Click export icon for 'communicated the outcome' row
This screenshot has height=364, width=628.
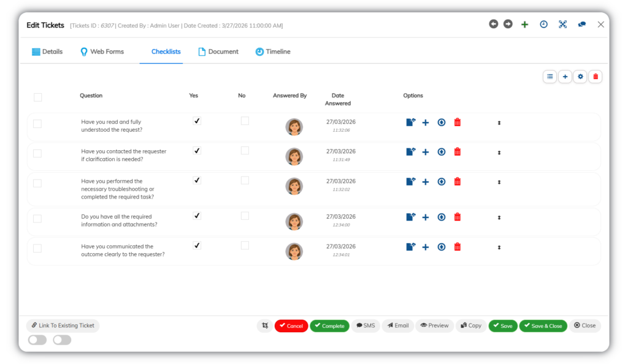pos(410,247)
